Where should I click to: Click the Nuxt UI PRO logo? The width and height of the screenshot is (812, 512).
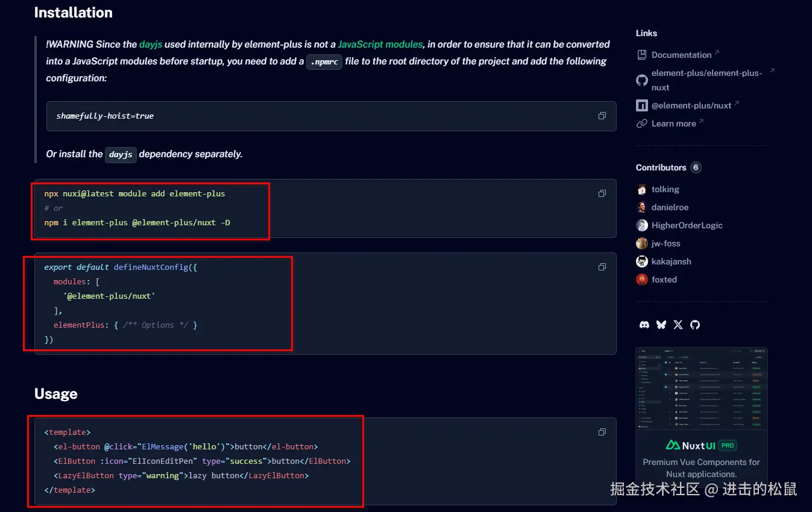[702, 446]
